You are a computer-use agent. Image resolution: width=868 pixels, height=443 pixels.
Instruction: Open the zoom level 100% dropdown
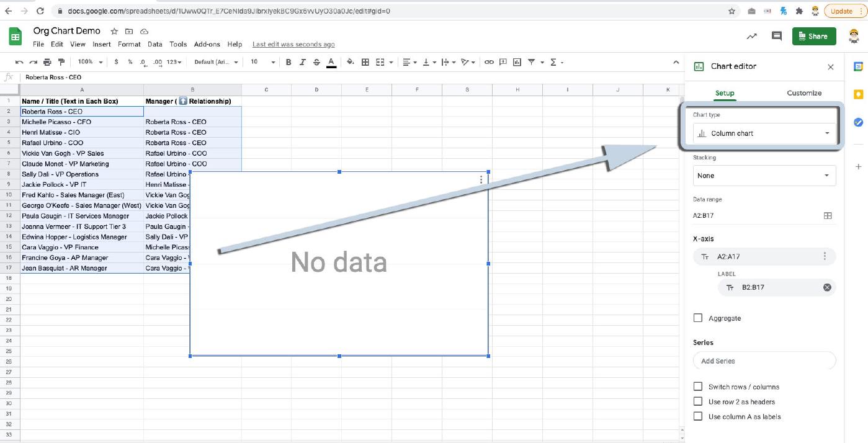click(x=90, y=62)
